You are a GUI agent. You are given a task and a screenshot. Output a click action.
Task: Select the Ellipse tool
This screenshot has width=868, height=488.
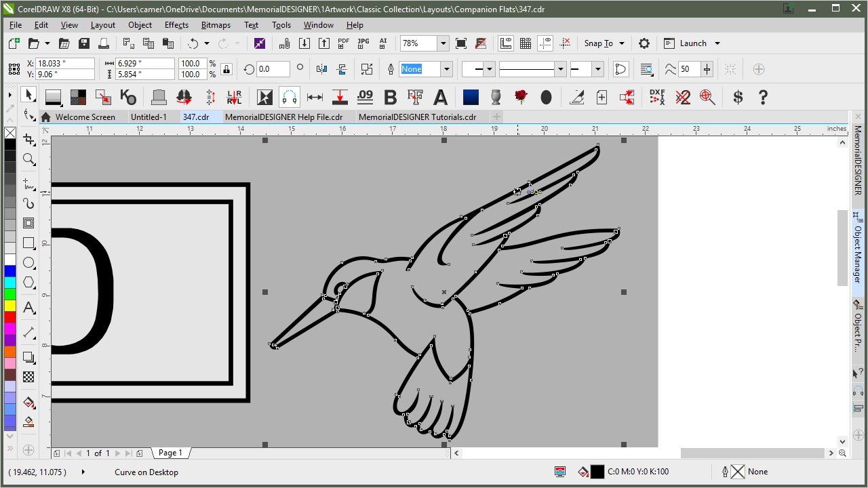tap(28, 263)
